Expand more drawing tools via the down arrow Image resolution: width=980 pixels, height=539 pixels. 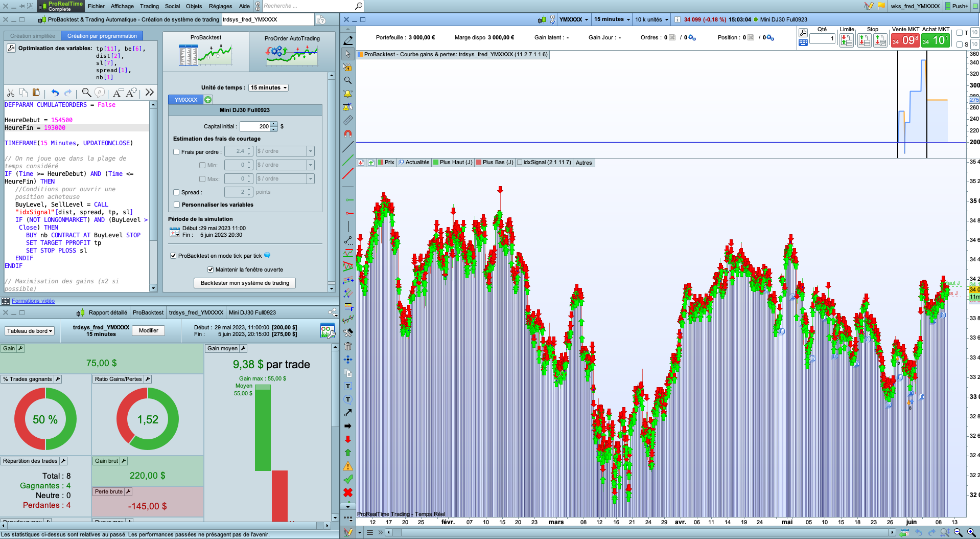point(348,506)
